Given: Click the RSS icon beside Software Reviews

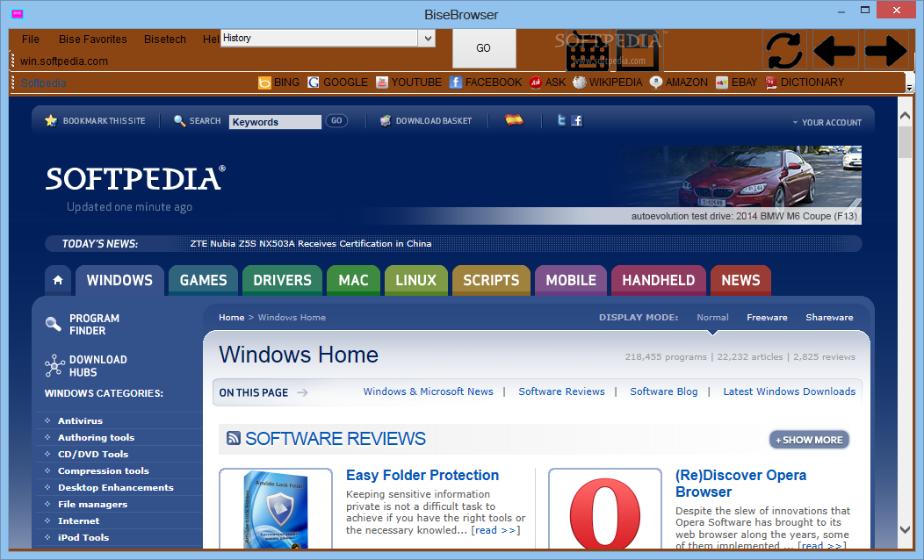Looking at the screenshot, I should (234, 438).
